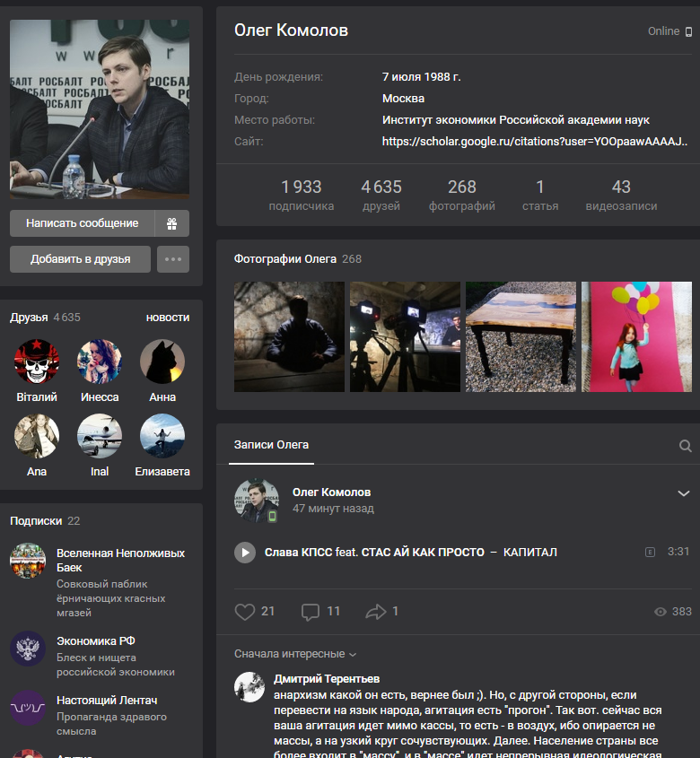Viewport: 700px width, 758px height.
Task: Open the 1 статья counter
Action: [540, 195]
